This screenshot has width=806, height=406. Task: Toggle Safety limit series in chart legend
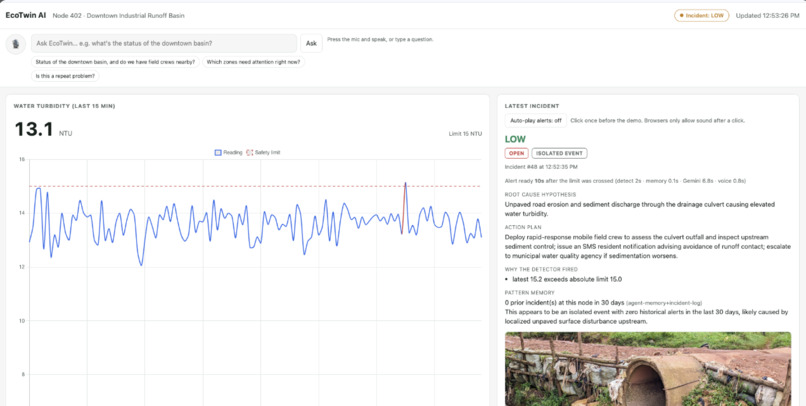coord(264,153)
